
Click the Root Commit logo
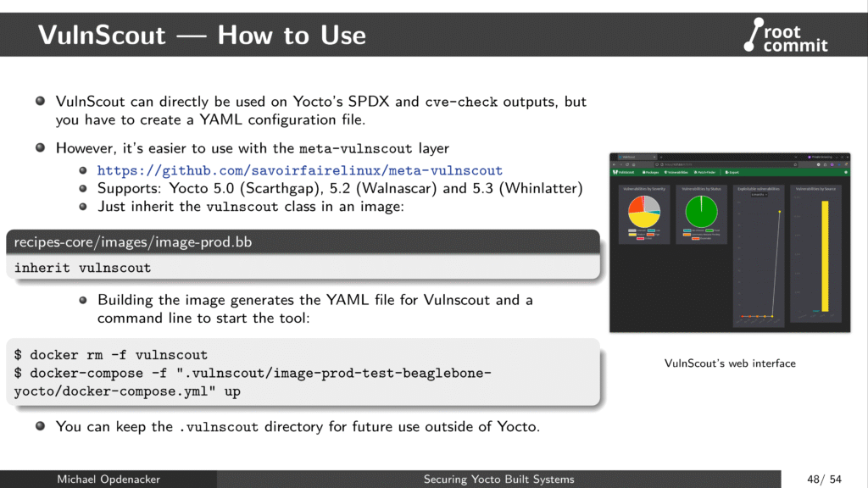[784, 34]
